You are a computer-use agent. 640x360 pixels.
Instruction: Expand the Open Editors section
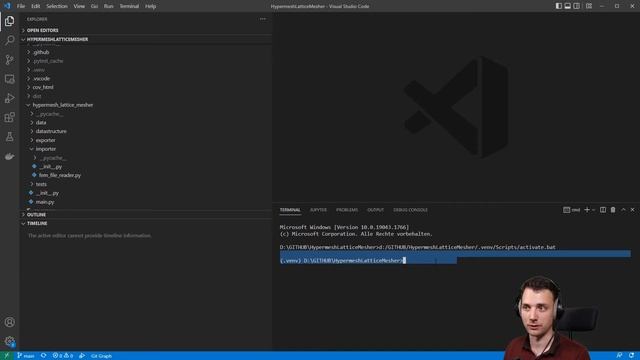coord(146,30)
